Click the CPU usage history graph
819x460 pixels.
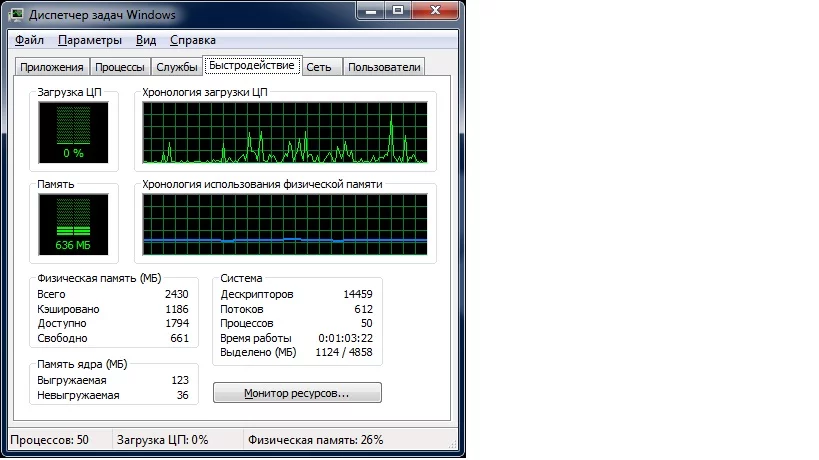(285, 133)
